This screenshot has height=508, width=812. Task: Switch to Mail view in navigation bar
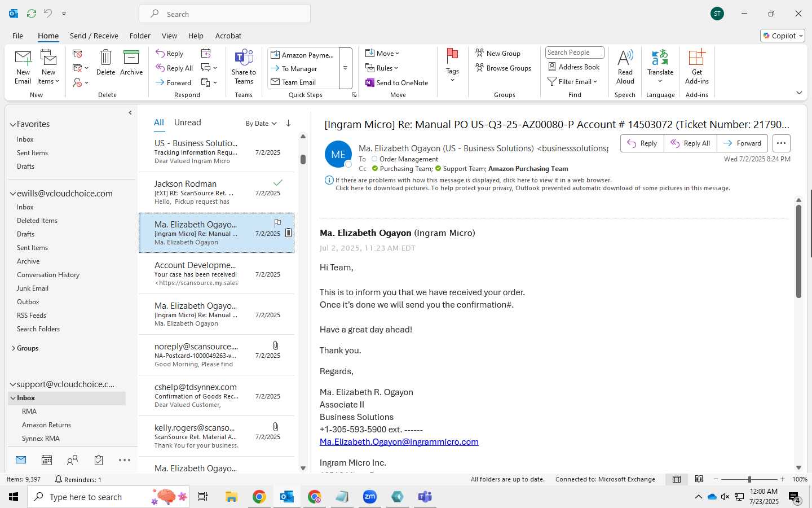[x=21, y=460]
